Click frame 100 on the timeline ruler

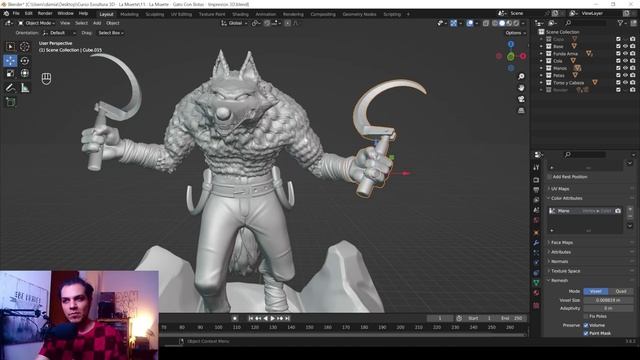coord(218,327)
